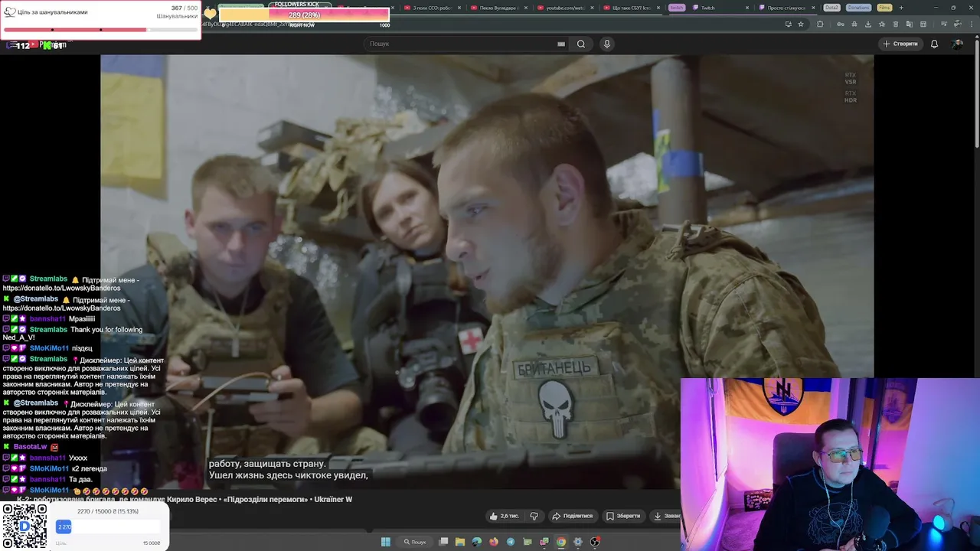Click the '2,6 тис.' like count
Screen dimensions: 980x551
[x=509, y=516]
